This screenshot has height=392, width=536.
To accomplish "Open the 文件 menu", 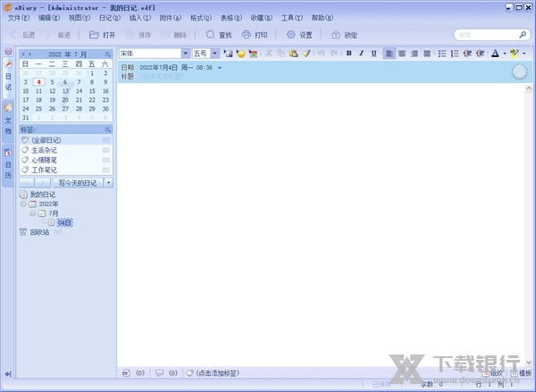I will click(19, 18).
